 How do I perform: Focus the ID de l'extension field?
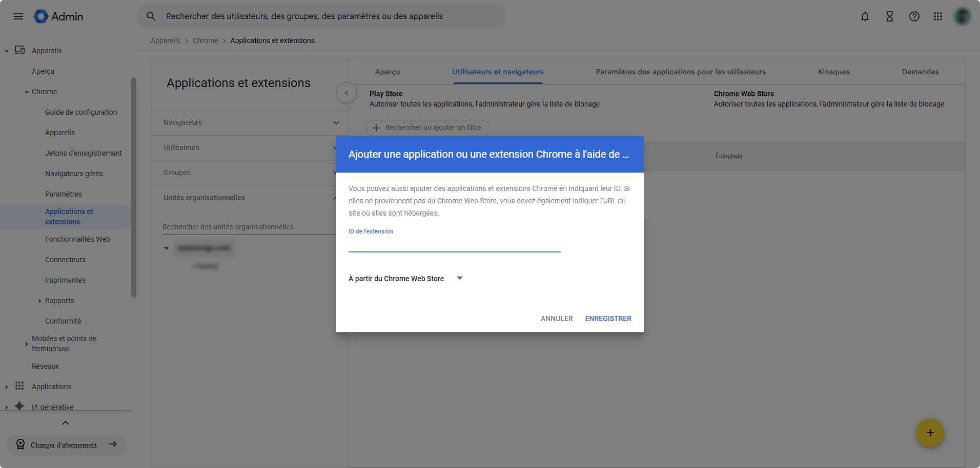454,245
